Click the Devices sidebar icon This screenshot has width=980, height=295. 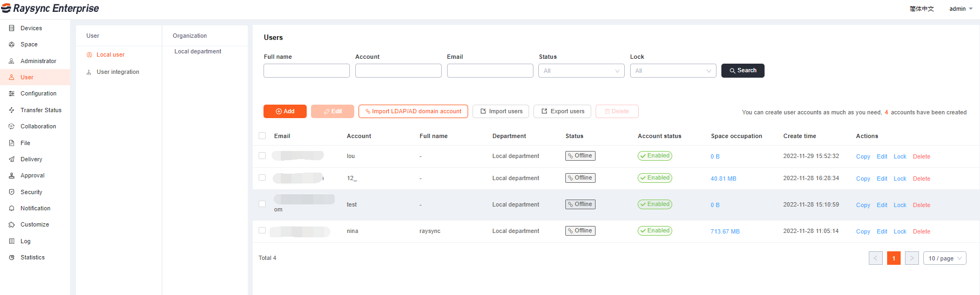click(x=11, y=28)
